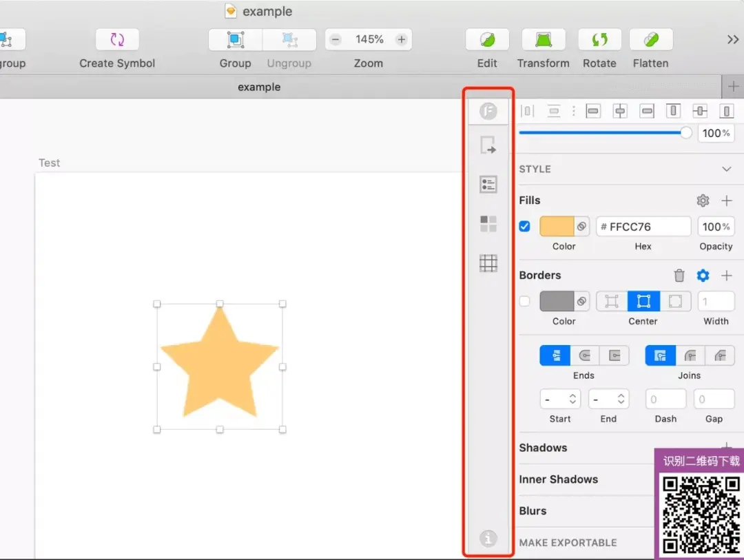744x560 pixels.
Task: Zoom out with the minus button
Action: (335, 39)
